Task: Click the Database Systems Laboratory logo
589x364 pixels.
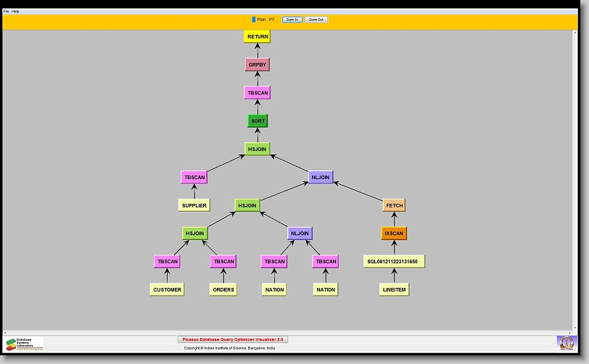Action: [x=24, y=344]
